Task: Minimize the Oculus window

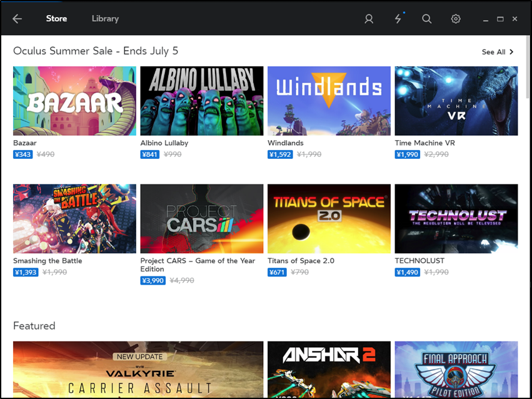Action: [486, 19]
